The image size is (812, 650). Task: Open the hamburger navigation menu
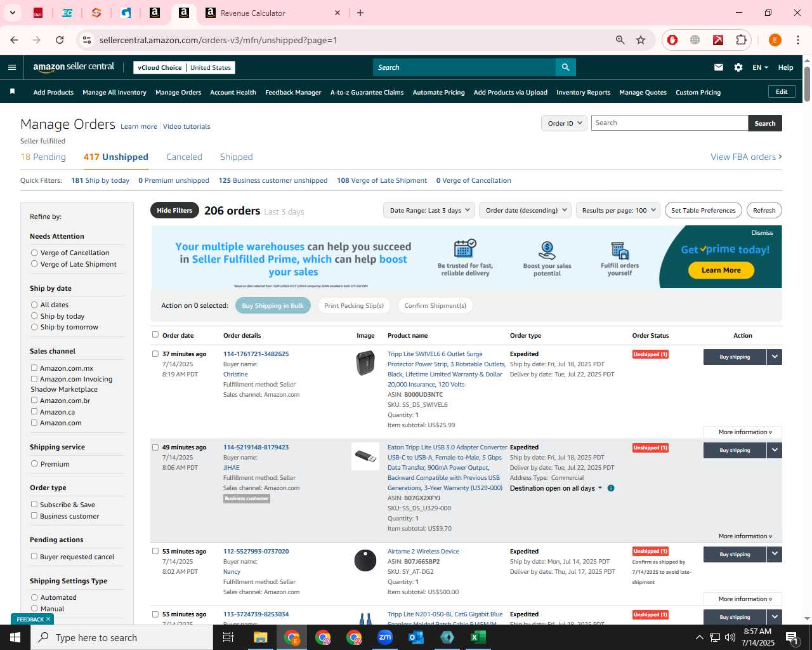12,67
